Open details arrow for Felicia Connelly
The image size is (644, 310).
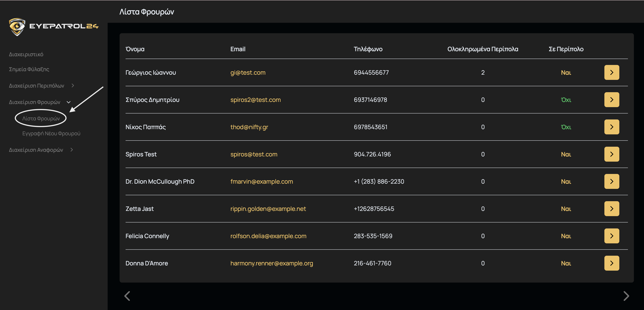[611, 236]
